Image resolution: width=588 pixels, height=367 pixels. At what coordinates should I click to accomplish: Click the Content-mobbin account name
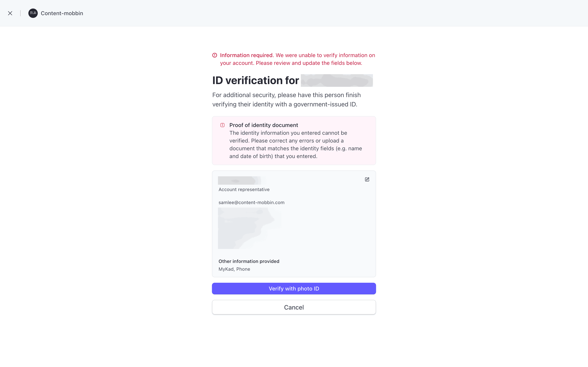tap(62, 13)
